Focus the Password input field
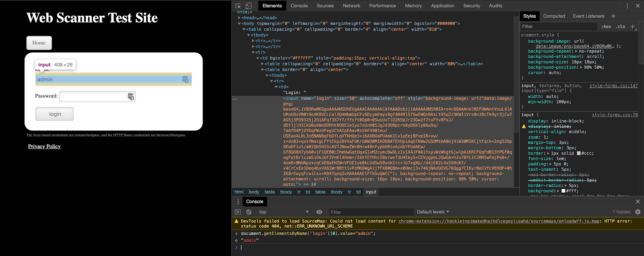The width and height of the screenshot is (644, 256). tap(93, 96)
